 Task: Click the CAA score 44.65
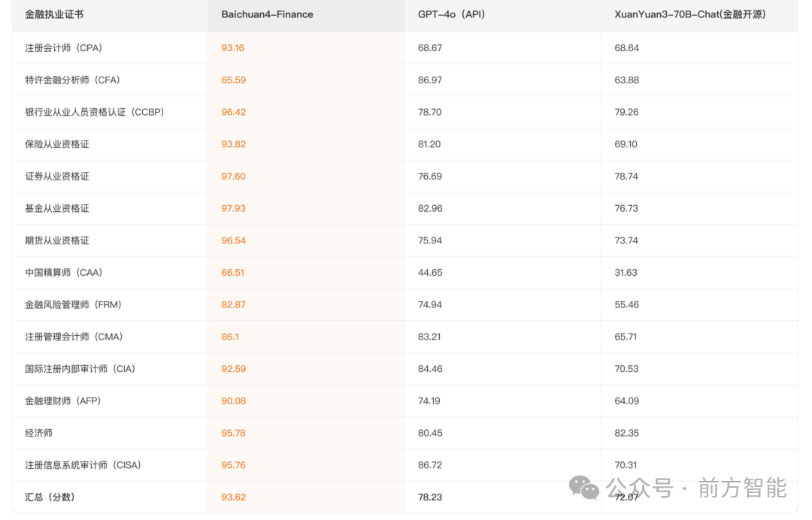[x=430, y=272]
